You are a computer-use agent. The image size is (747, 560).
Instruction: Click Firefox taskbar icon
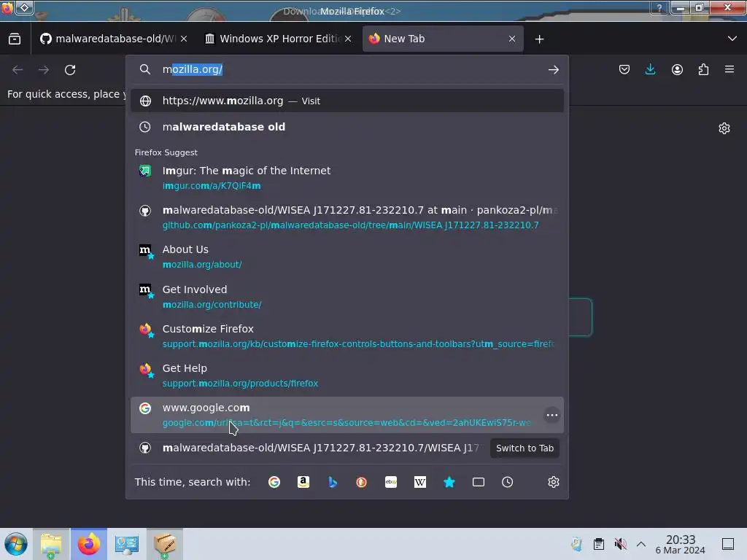tap(89, 544)
